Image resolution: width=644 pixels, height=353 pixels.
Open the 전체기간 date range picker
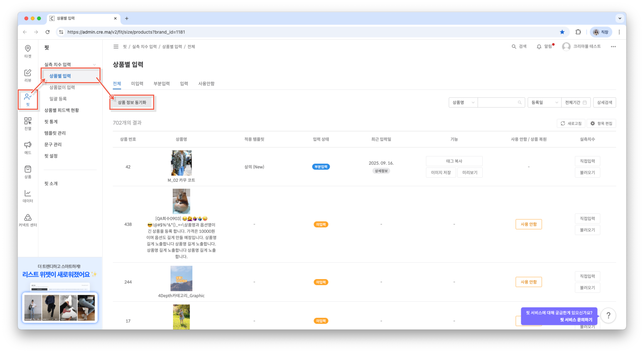coord(576,102)
